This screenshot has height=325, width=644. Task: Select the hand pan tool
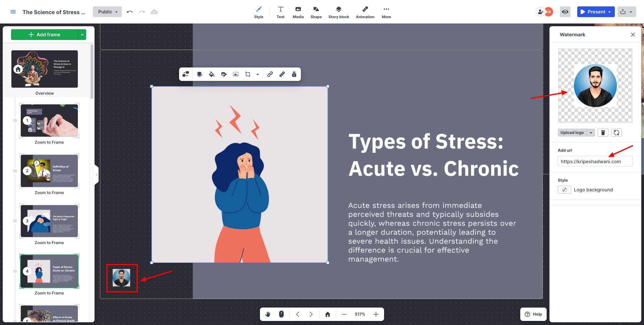click(268, 314)
